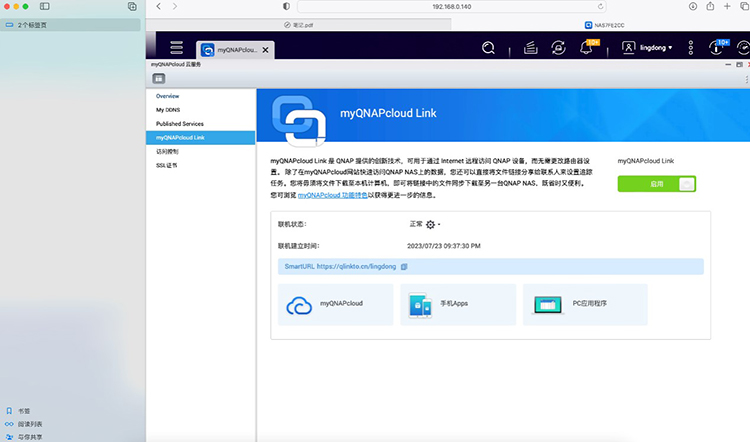The image size is (750, 442).
Task: Open the three-dot more options menu
Action: [x=691, y=47]
